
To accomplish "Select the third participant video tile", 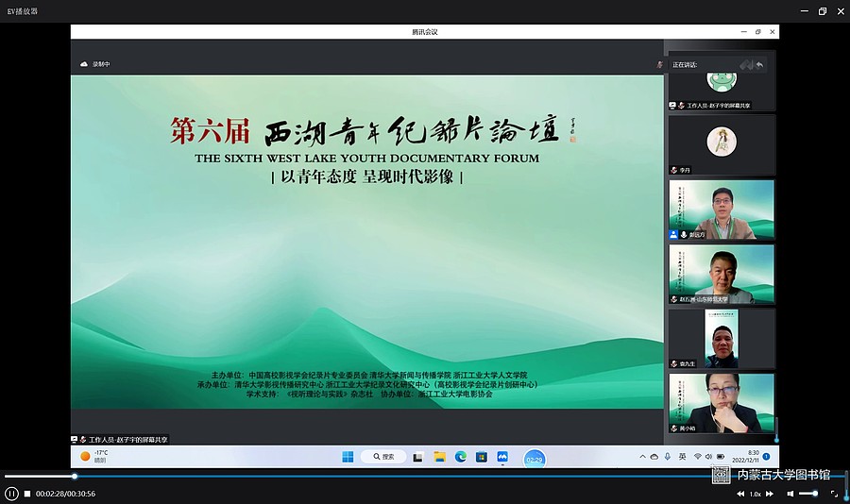I will click(722, 210).
